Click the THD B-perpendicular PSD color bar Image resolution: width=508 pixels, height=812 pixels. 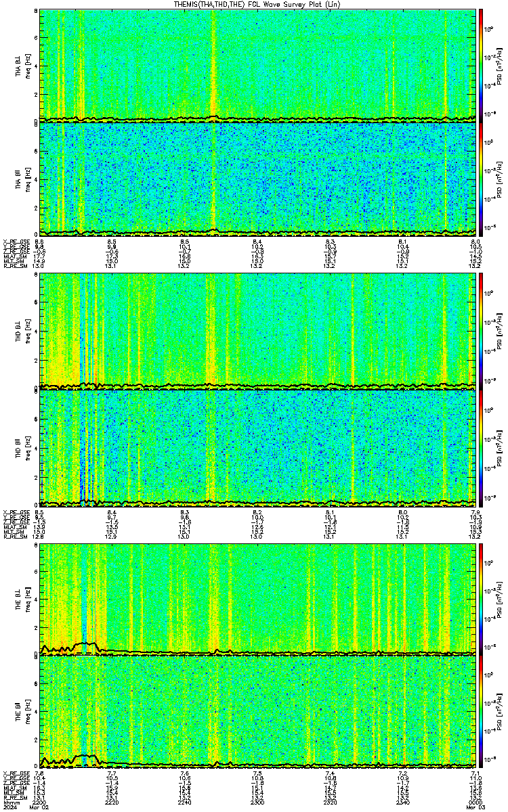[481, 332]
